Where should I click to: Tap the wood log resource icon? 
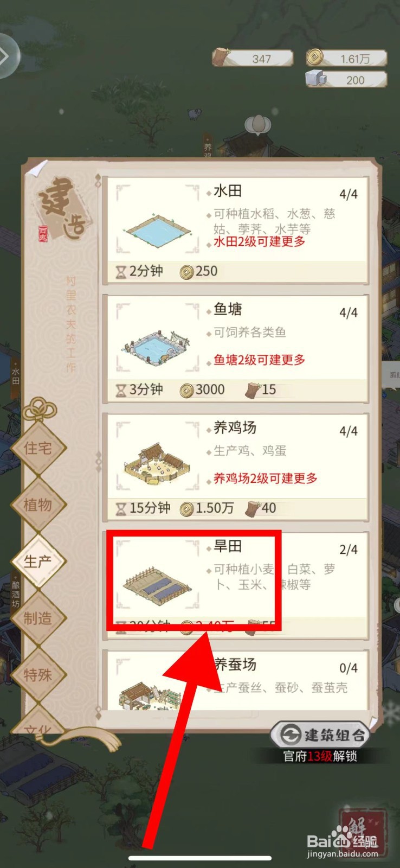point(221,57)
